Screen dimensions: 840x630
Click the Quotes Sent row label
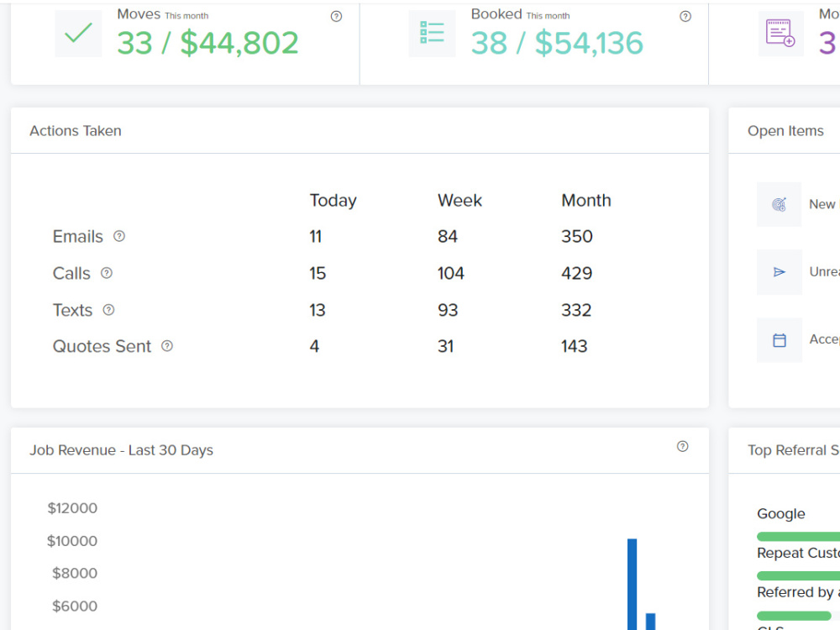(x=102, y=347)
